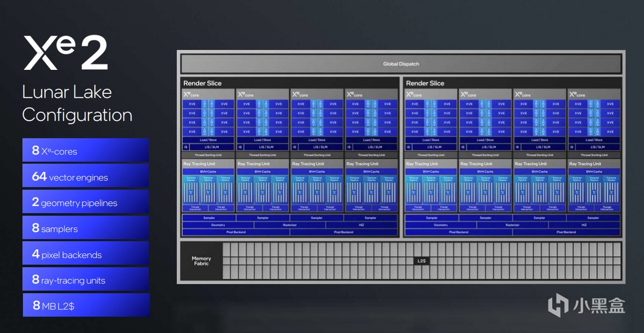Select Rasterizer block in right Render Slice
644x333 pixels.
[513, 225]
